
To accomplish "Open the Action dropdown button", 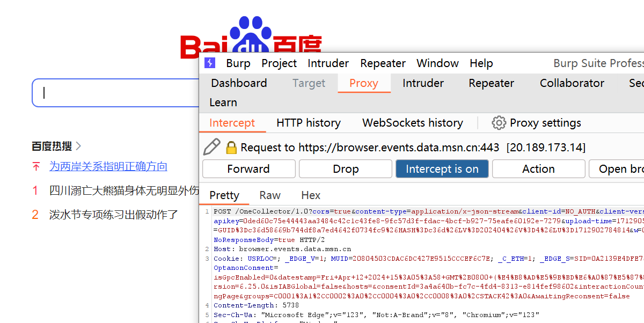I will [538, 169].
